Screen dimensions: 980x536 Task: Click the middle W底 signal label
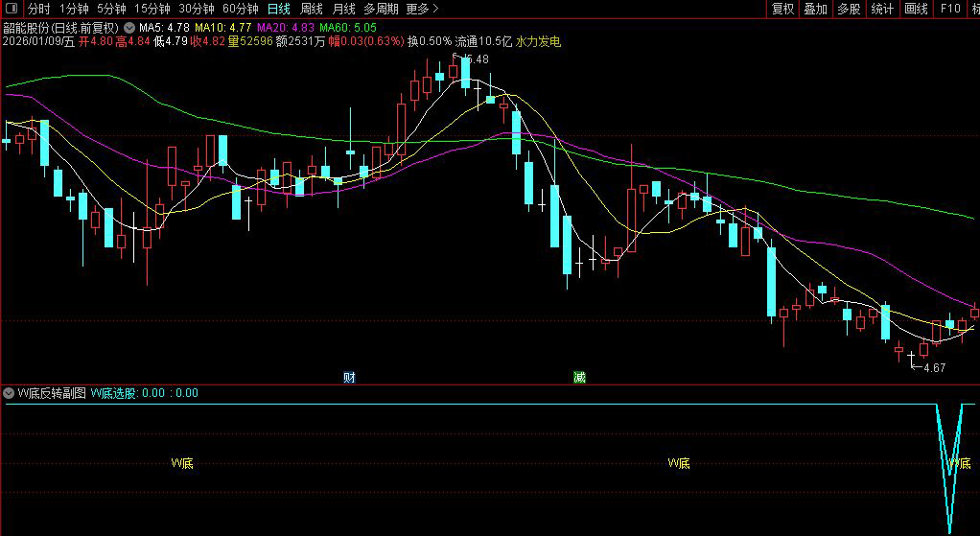click(679, 463)
